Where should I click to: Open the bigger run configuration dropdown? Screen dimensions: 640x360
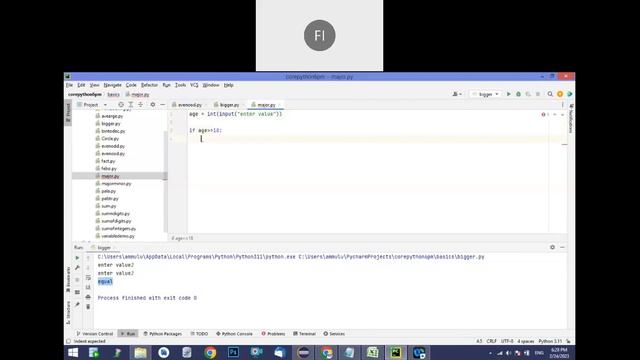coord(485,94)
